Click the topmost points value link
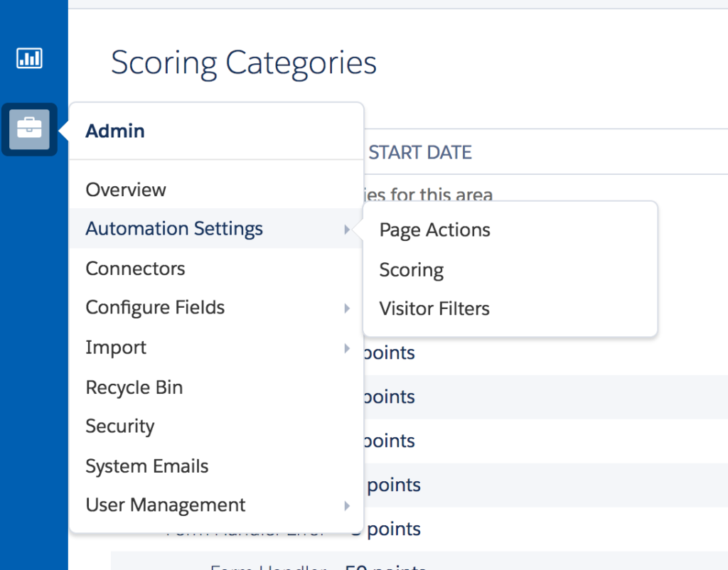This screenshot has width=728, height=570. pyautogui.click(x=390, y=353)
